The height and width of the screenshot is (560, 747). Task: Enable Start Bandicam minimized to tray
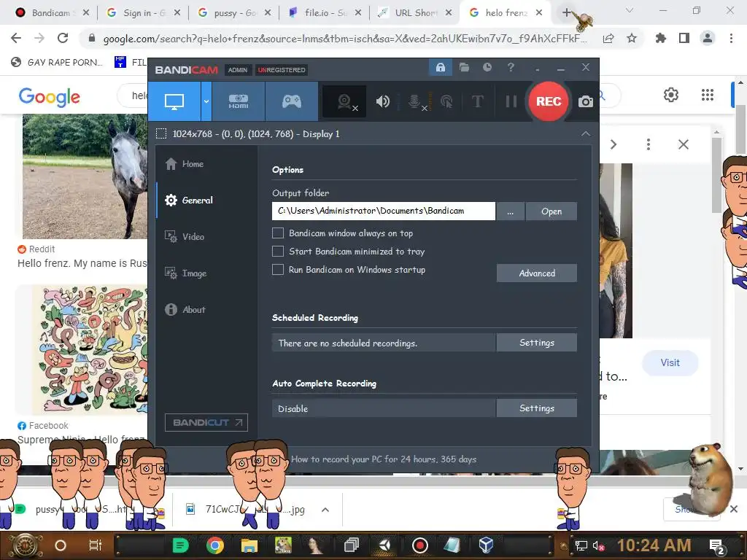[278, 252]
